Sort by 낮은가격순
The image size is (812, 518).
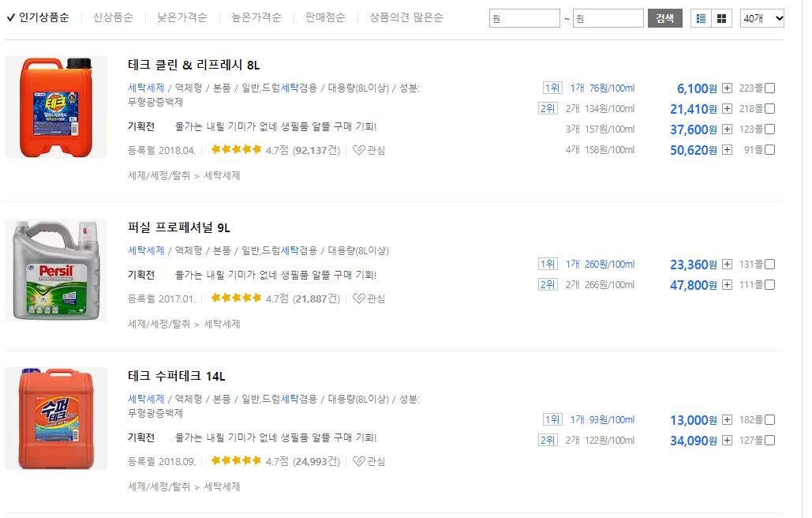182,17
